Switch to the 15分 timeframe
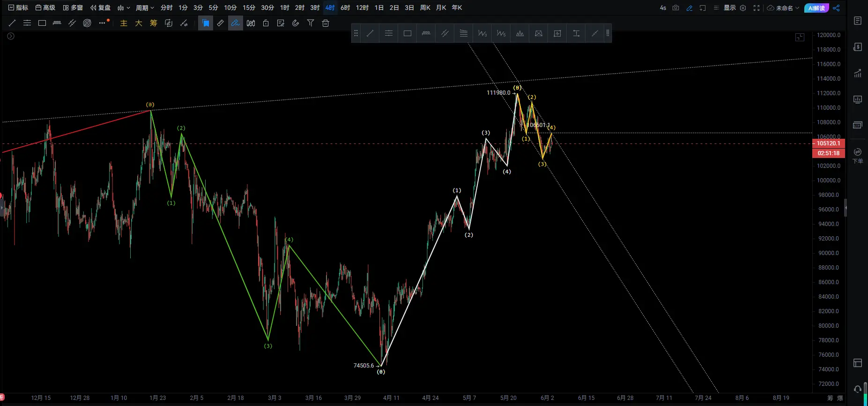 (x=249, y=8)
